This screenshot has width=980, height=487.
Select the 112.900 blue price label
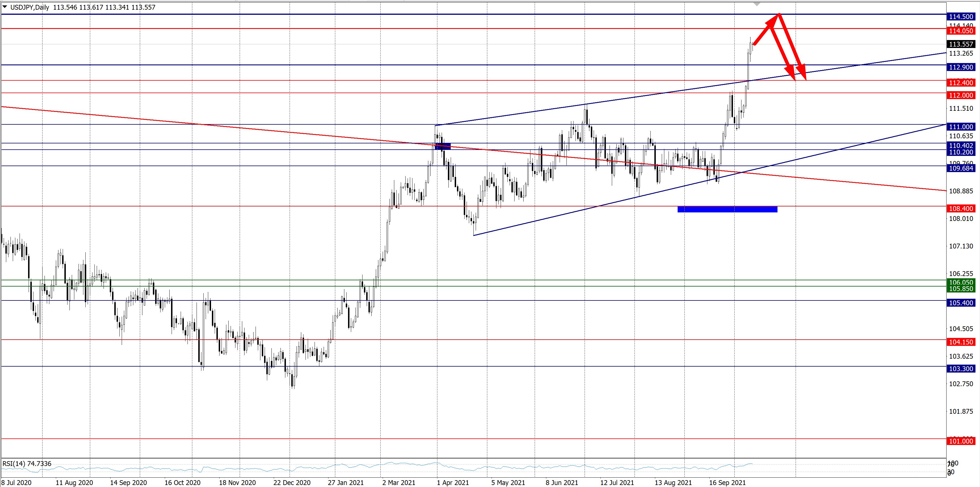point(961,67)
